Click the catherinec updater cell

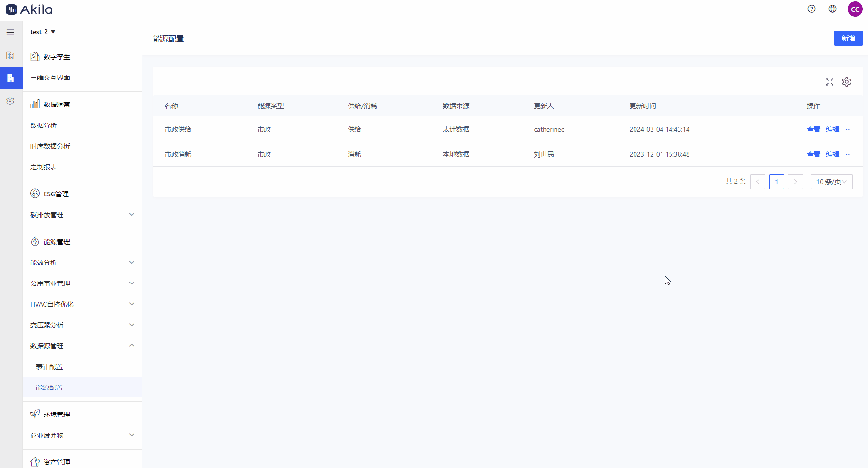[x=549, y=129]
